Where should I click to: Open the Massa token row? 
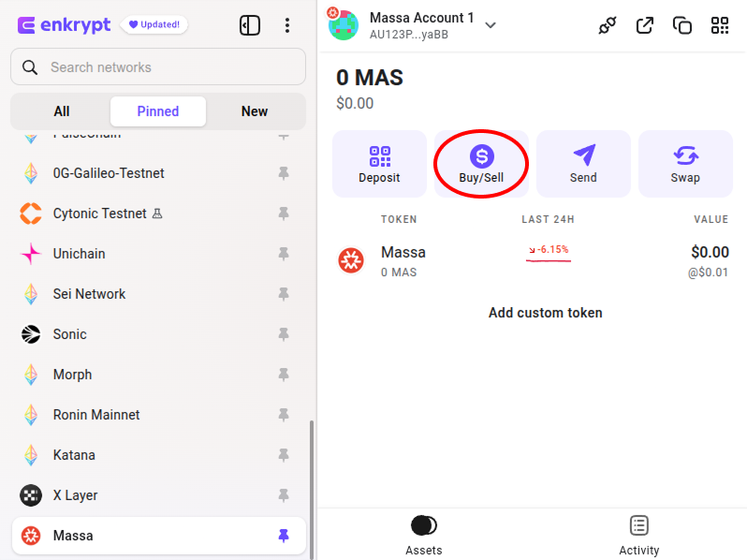click(x=533, y=261)
